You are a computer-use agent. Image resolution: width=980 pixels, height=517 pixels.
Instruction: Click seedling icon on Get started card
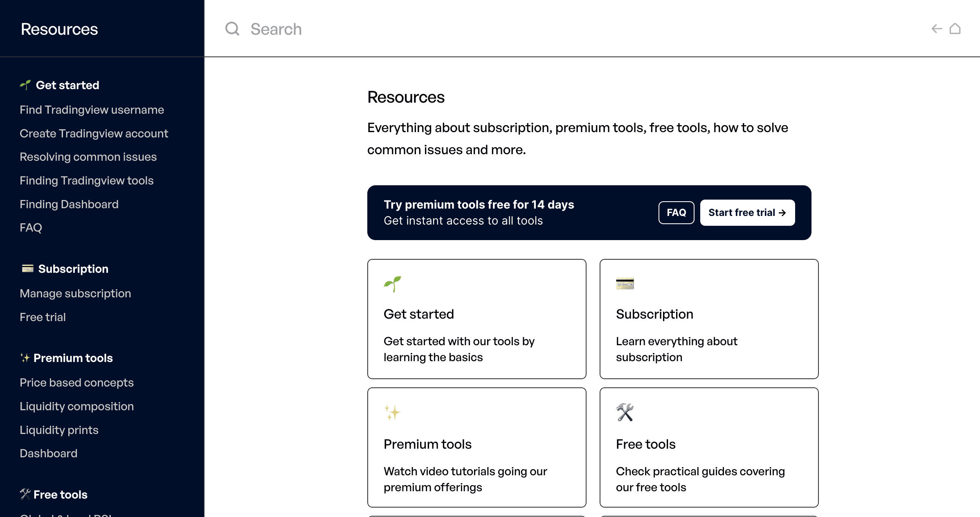pos(393,284)
